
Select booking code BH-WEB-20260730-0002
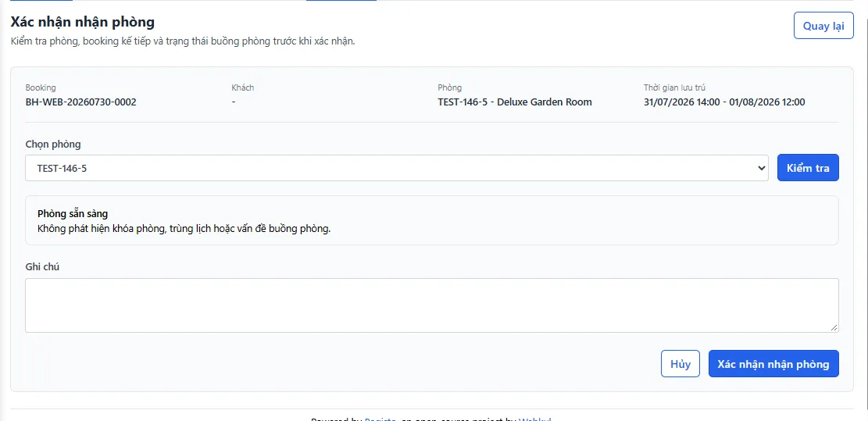coord(80,102)
